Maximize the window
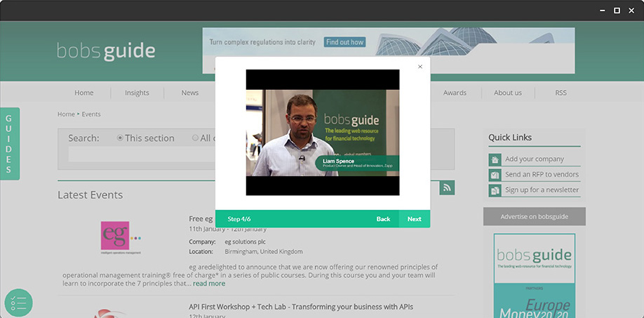 (617, 11)
